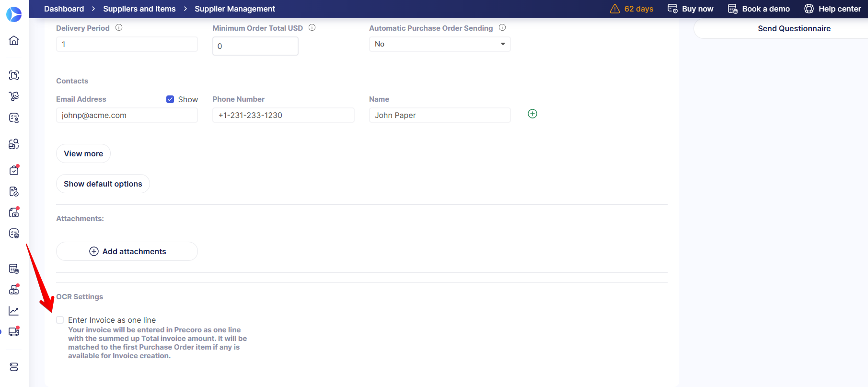Open the line chart reports sidebar icon
Image resolution: width=868 pixels, height=387 pixels.
point(14,311)
